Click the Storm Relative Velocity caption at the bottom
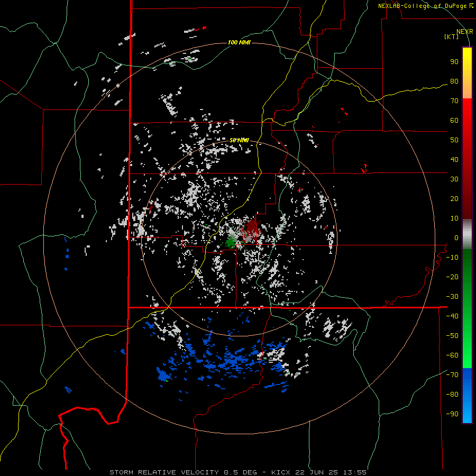 237,472
